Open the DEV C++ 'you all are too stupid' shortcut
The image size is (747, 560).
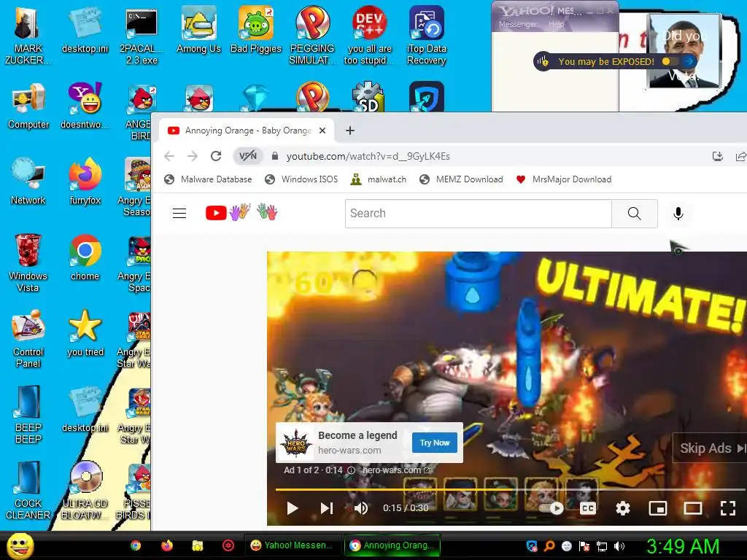coord(369,36)
